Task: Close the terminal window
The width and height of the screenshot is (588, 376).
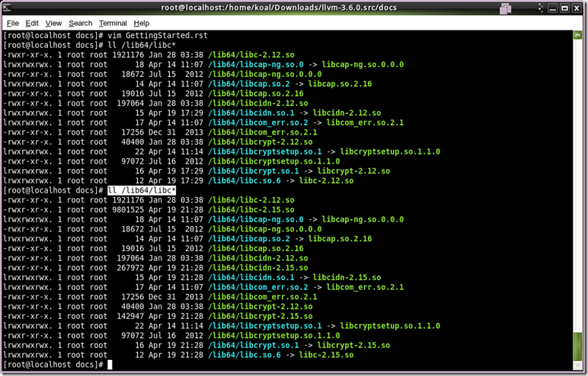Action: 577,8
